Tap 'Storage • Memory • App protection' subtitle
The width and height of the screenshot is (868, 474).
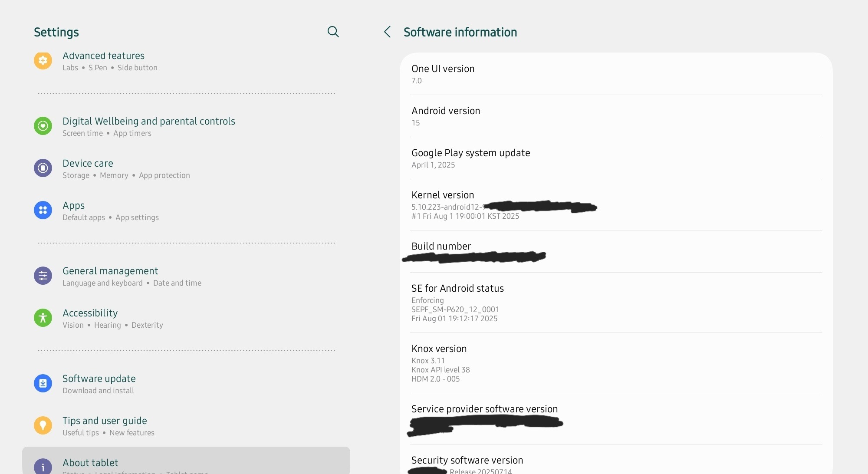[126, 175]
